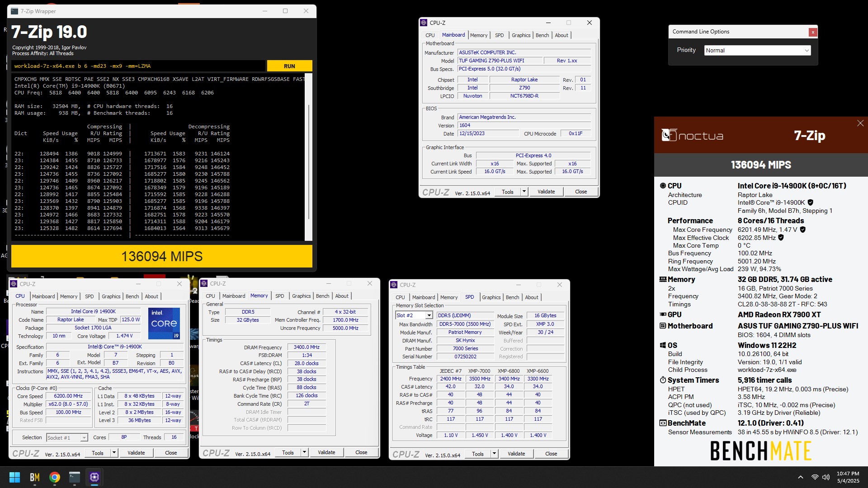
Task: Click the Noctua logo in BenchMate panel
Action: click(x=692, y=135)
